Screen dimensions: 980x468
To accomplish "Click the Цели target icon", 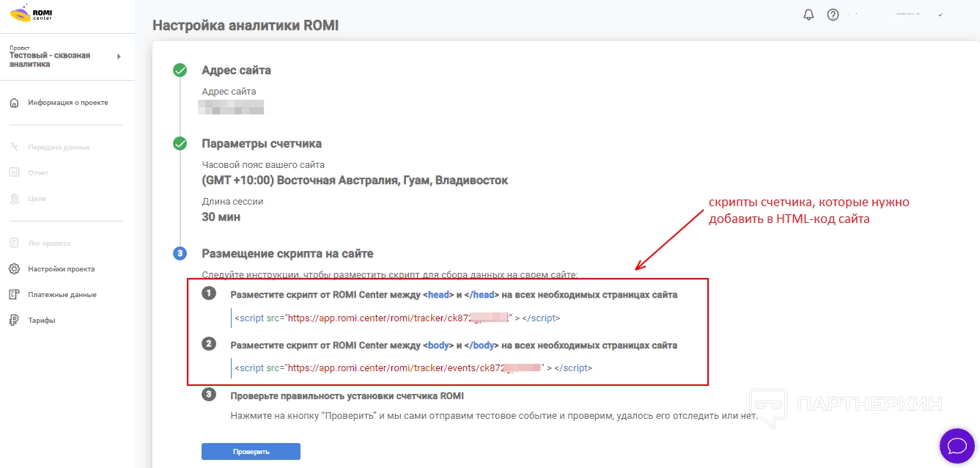I will point(14,199).
